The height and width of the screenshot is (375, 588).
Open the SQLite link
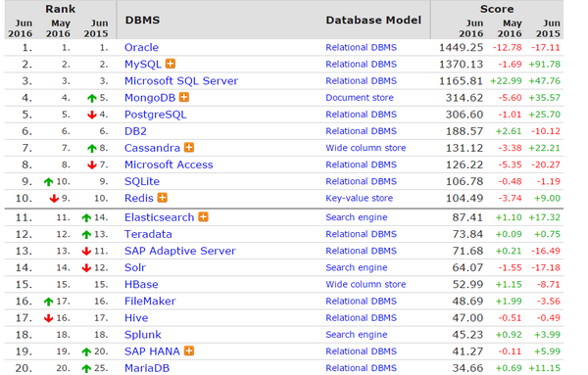point(142,181)
